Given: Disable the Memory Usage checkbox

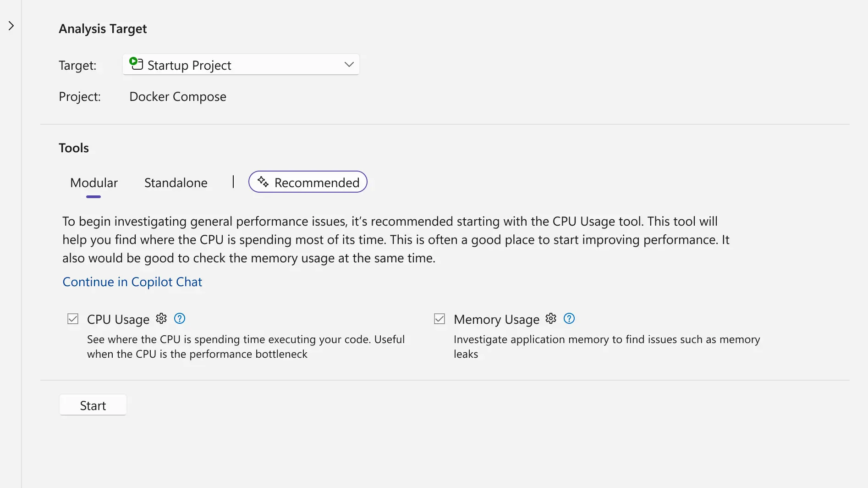Looking at the screenshot, I should pyautogui.click(x=439, y=318).
